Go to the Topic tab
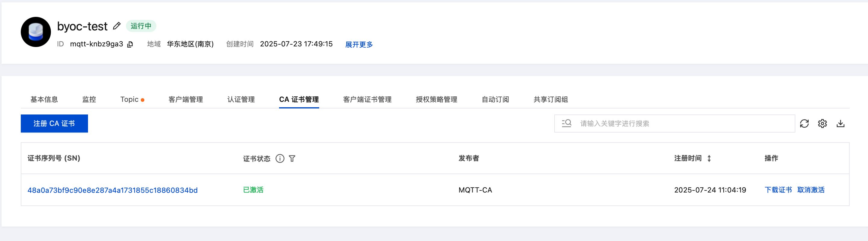Image resolution: width=868 pixels, height=241 pixels. tap(129, 99)
